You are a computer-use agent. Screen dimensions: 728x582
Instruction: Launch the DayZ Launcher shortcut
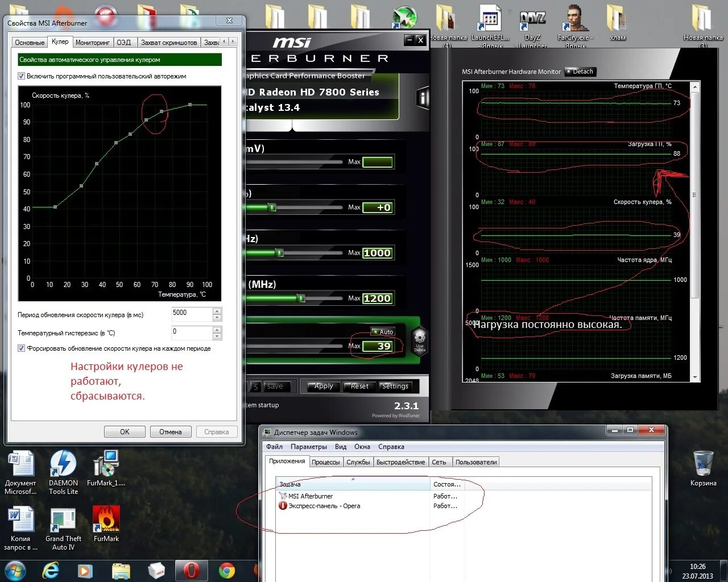click(533, 26)
